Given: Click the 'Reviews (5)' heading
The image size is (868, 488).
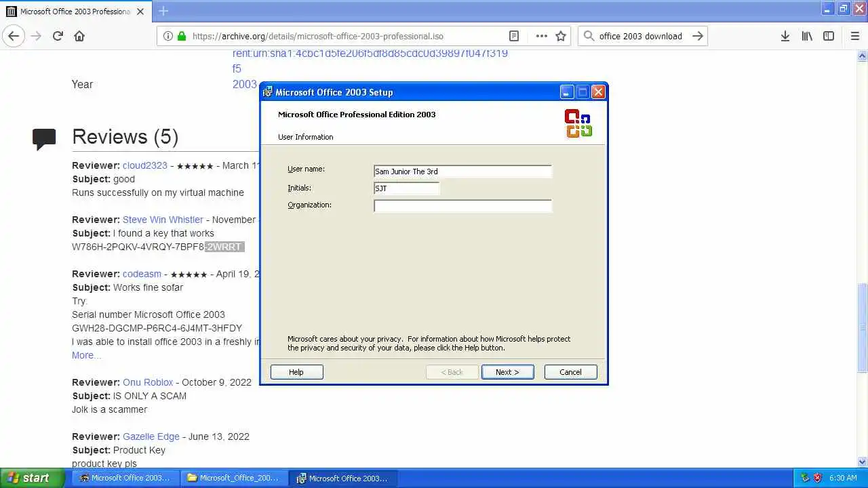Looking at the screenshot, I should coord(125,137).
